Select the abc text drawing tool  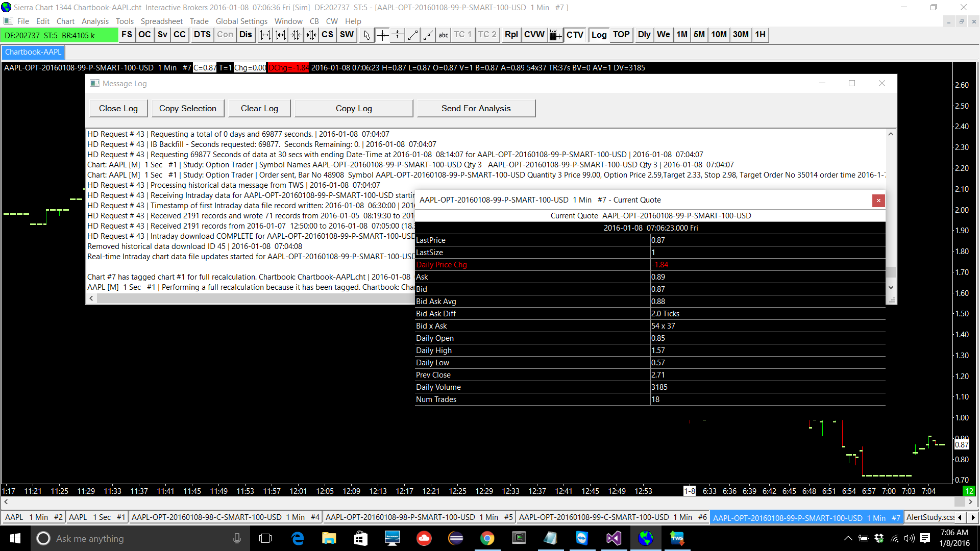444,35
